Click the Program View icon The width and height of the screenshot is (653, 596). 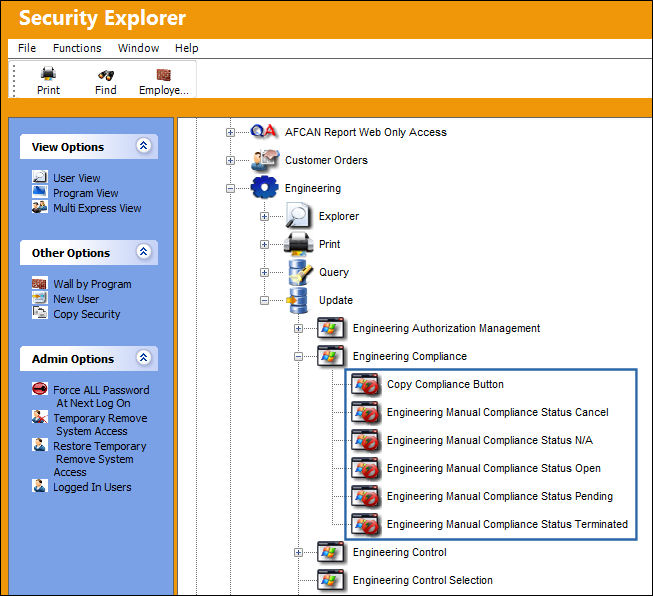(40, 191)
